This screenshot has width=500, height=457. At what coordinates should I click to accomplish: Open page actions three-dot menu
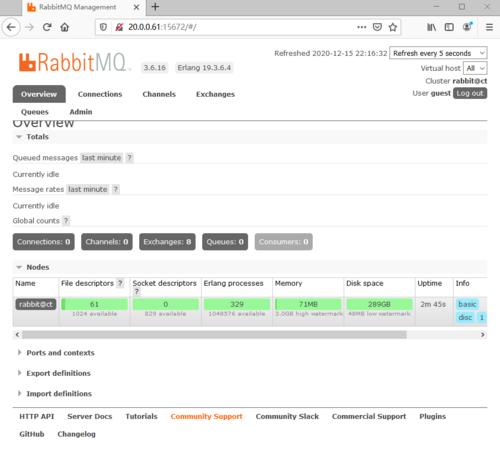coord(361,27)
